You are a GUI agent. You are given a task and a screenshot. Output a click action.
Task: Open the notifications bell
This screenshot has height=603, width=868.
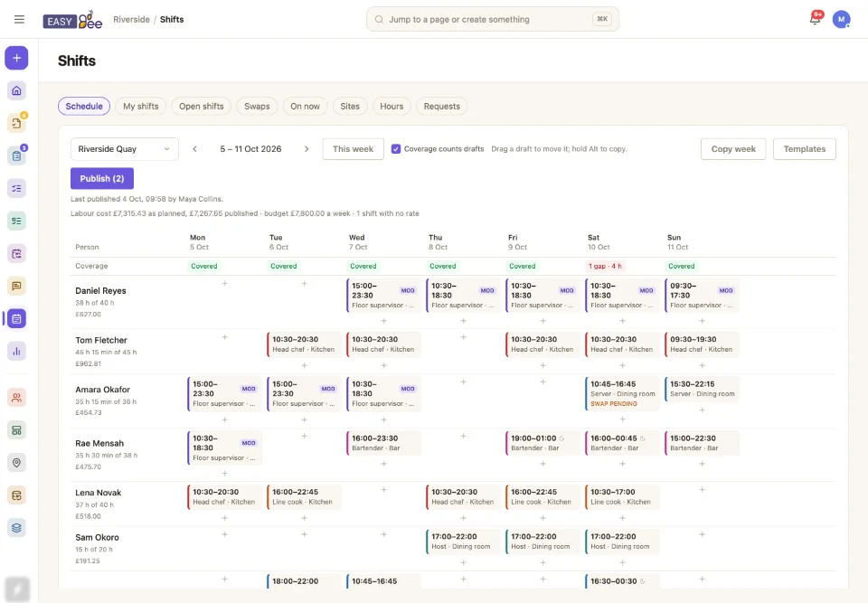pos(815,19)
